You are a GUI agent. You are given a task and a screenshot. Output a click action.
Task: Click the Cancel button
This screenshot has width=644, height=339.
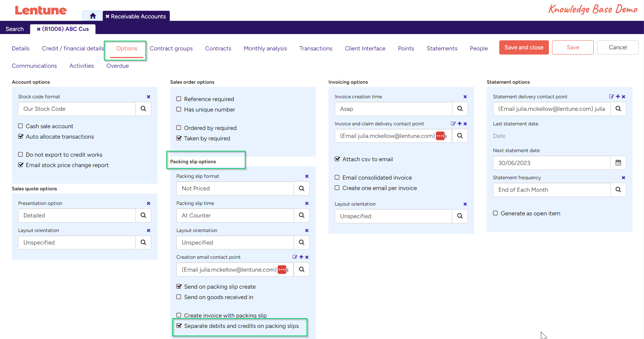[618, 47]
